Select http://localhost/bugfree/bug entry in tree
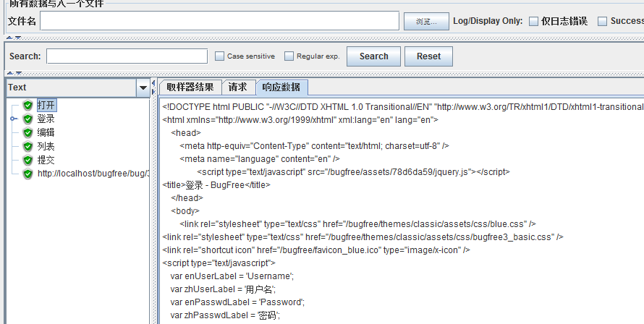Viewport: 644px width, 324px height. tap(93, 174)
